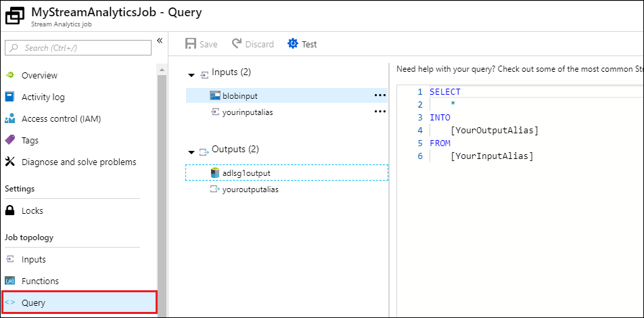
Task: Click the youroutputalias output icon
Action: pyautogui.click(x=215, y=189)
